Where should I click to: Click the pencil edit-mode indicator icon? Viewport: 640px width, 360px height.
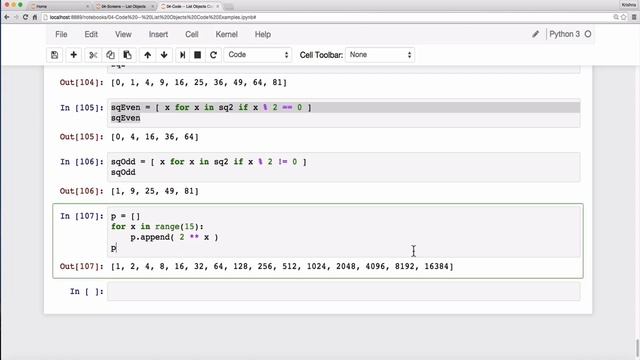pos(536,34)
